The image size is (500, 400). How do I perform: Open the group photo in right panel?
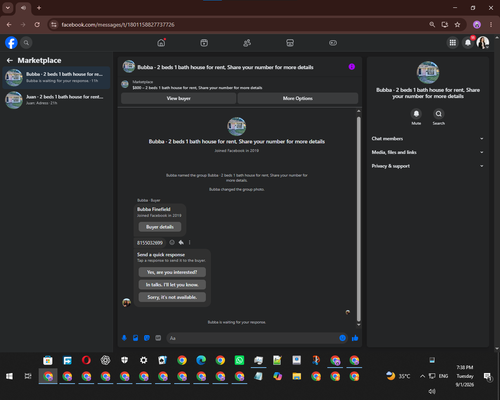coord(428,72)
